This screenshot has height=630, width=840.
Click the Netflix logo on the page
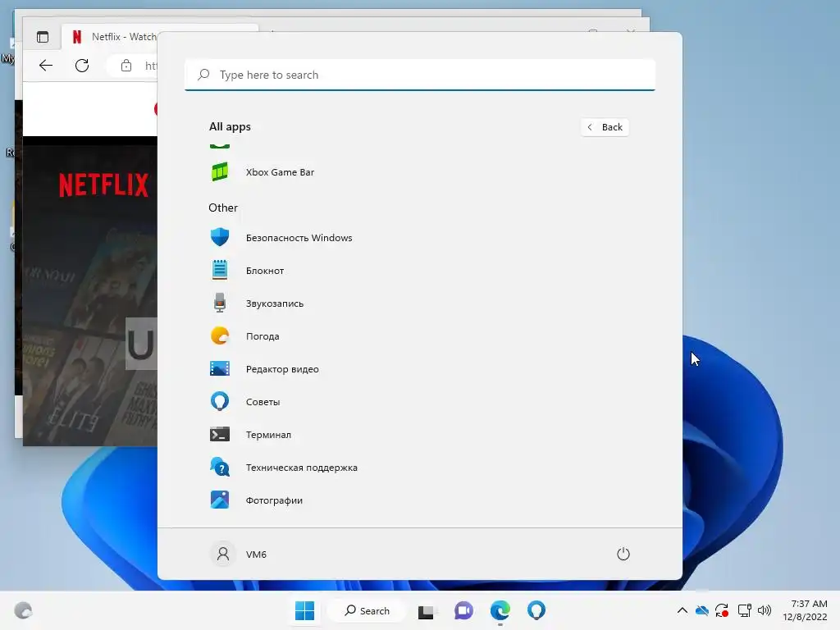click(104, 185)
